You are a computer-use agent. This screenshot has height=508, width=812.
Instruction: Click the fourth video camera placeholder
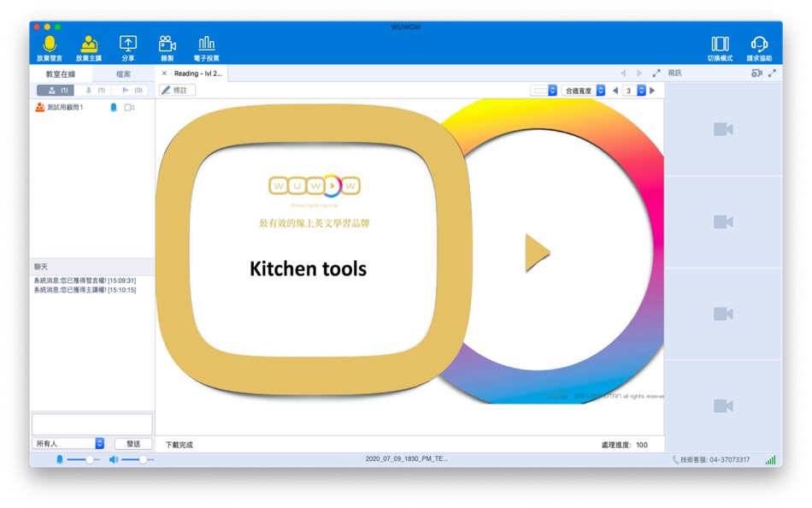[723, 405]
